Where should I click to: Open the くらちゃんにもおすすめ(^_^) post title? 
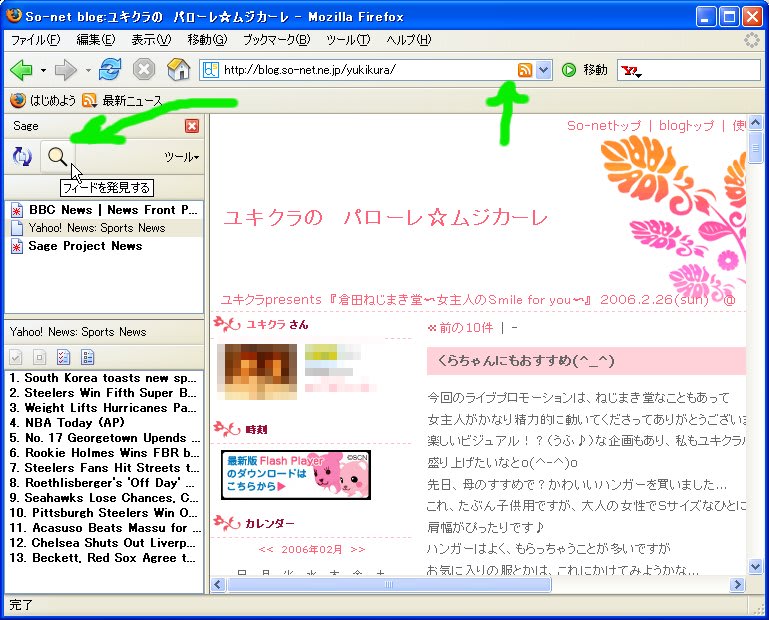(x=526, y=361)
